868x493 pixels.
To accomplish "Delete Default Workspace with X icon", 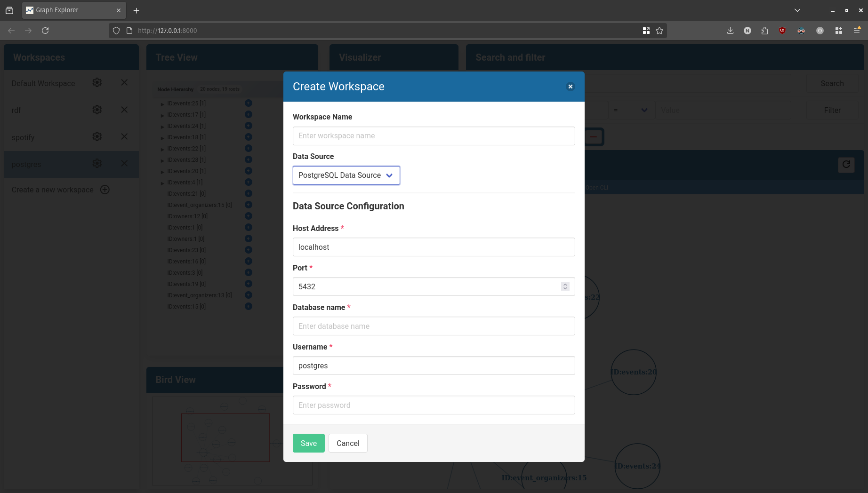I will [124, 82].
